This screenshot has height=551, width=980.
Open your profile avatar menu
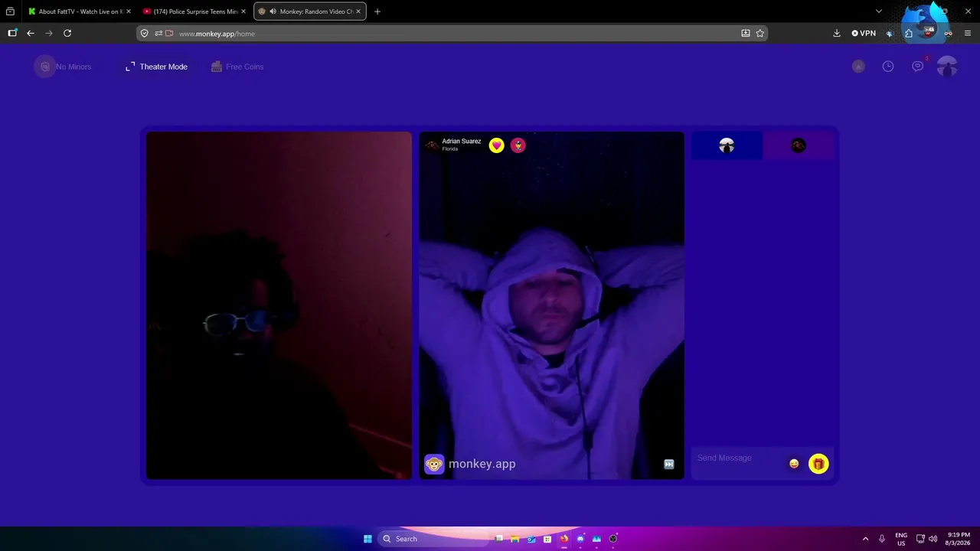(947, 67)
